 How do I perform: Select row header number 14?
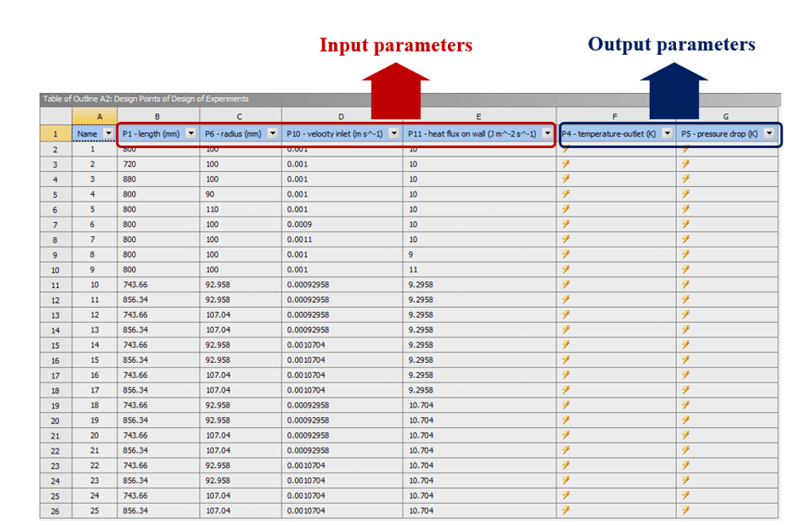pos(56,330)
